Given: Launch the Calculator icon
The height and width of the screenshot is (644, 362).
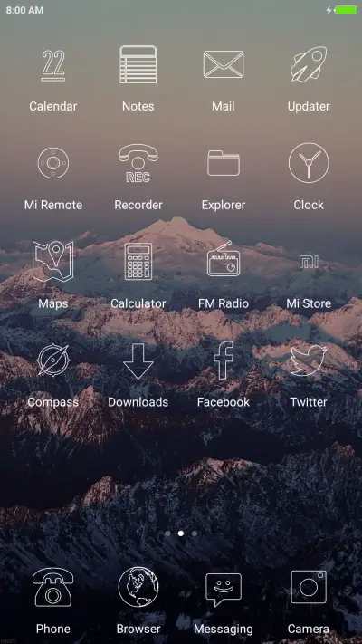Looking at the screenshot, I should (138, 261).
